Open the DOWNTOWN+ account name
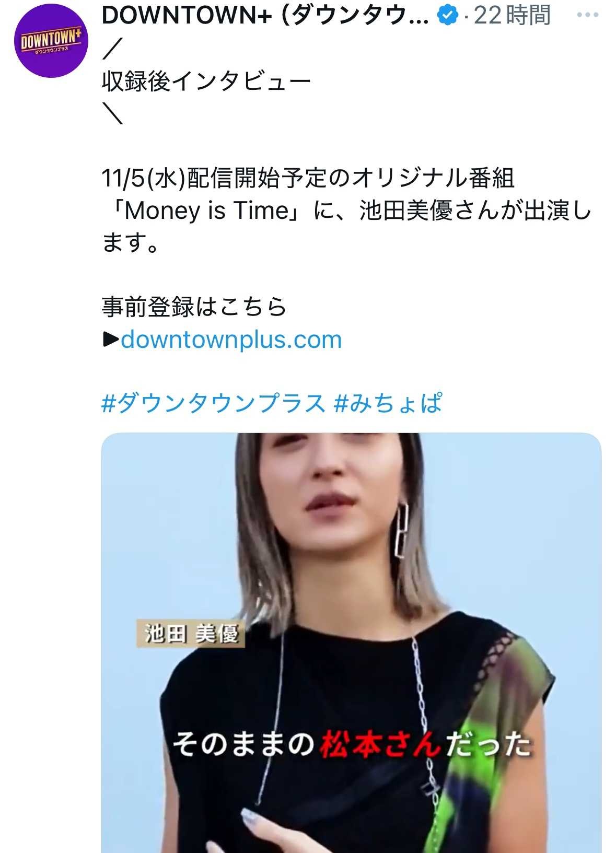Screen dimensions: 616x853 point(265,16)
